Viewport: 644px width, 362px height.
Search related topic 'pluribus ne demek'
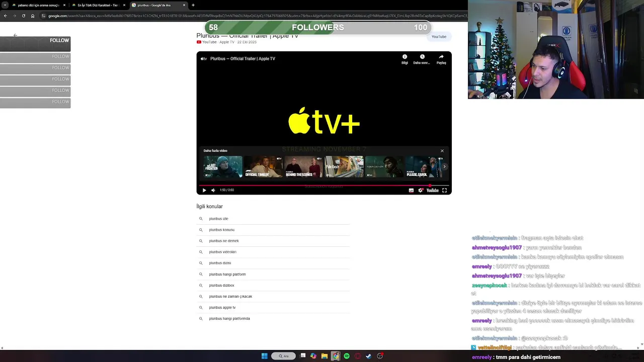coord(273,241)
